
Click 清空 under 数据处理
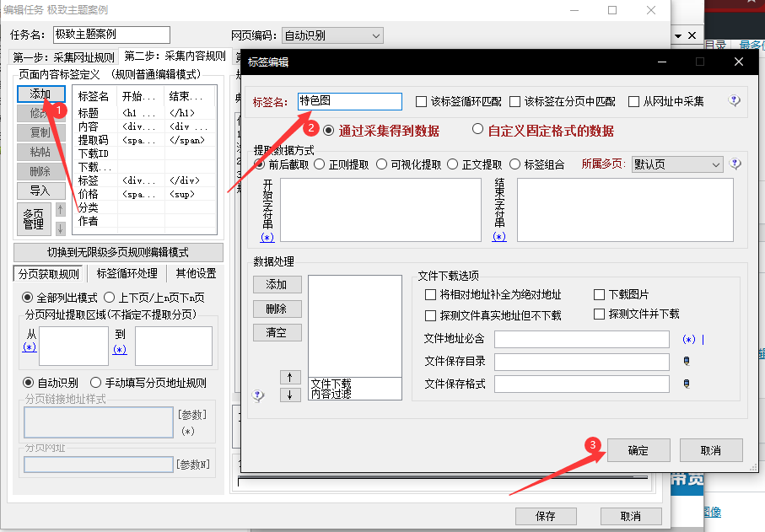click(x=277, y=332)
